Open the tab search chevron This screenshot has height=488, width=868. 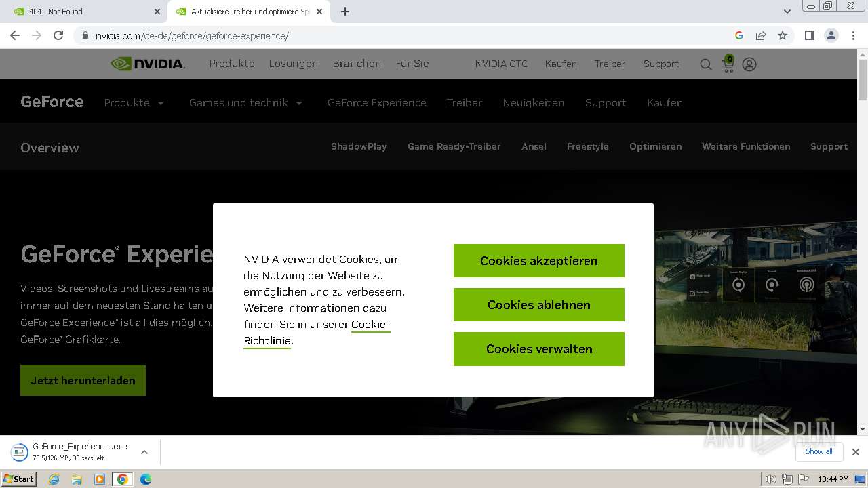(x=787, y=12)
